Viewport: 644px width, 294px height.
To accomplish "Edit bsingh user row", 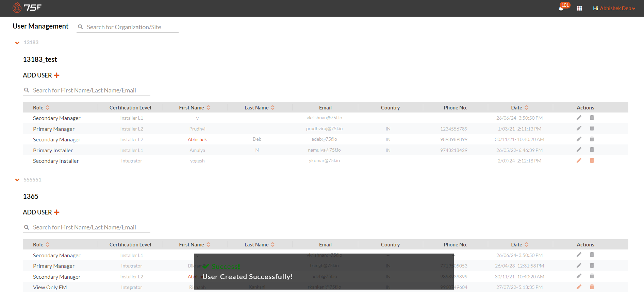I will [x=579, y=265].
